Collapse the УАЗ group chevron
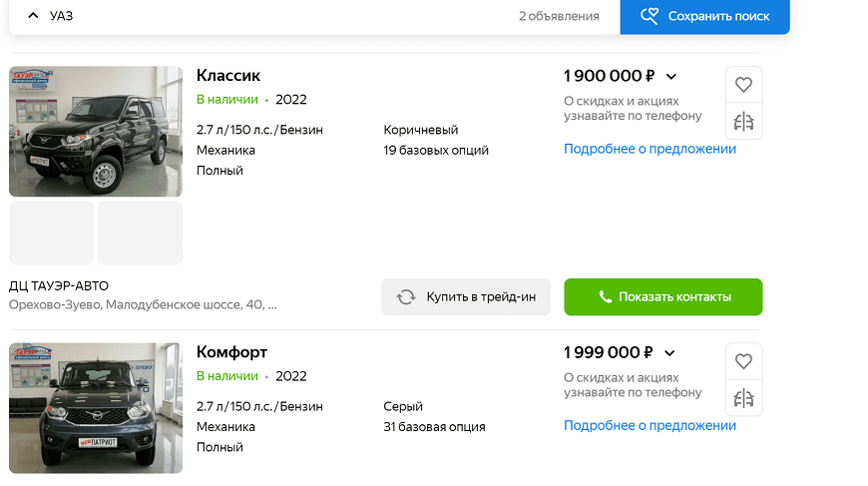Viewport: 868px width, 486px height. tap(33, 16)
